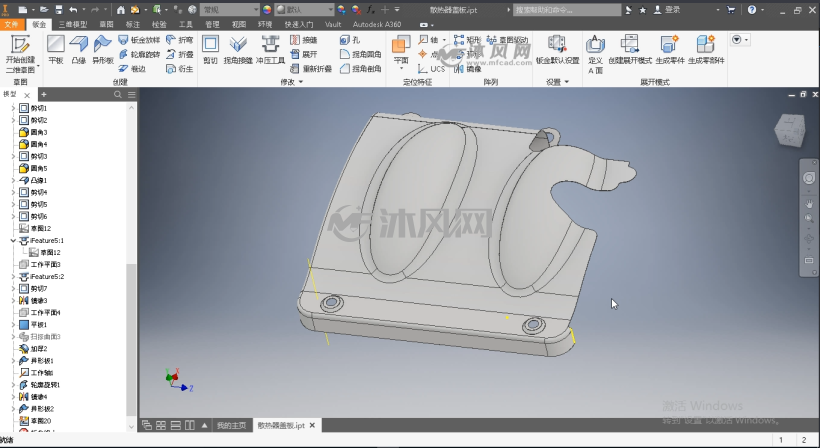The image size is (820, 448).
Task: Toggle the navigation bar pan hand tool
Action: [x=809, y=203]
